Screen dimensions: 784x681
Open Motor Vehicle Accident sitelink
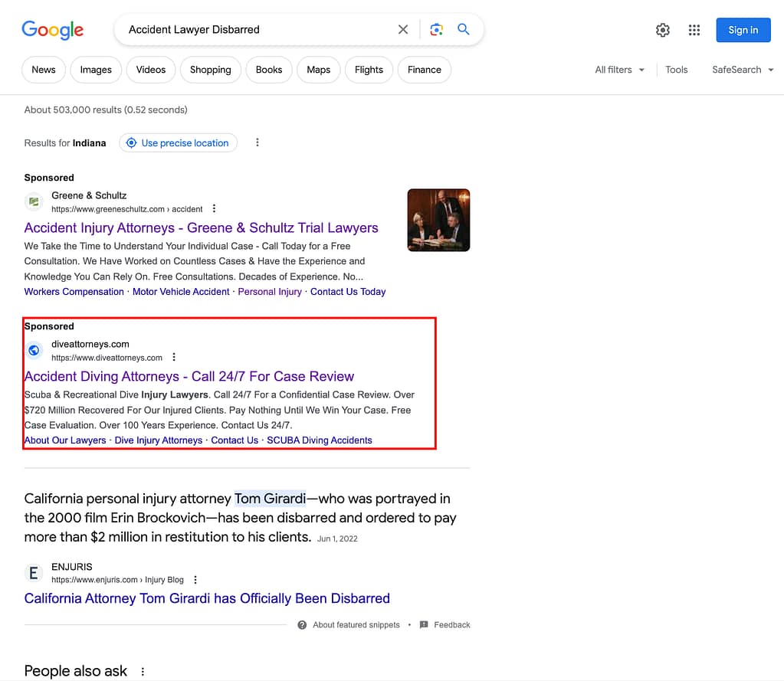point(181,292)
